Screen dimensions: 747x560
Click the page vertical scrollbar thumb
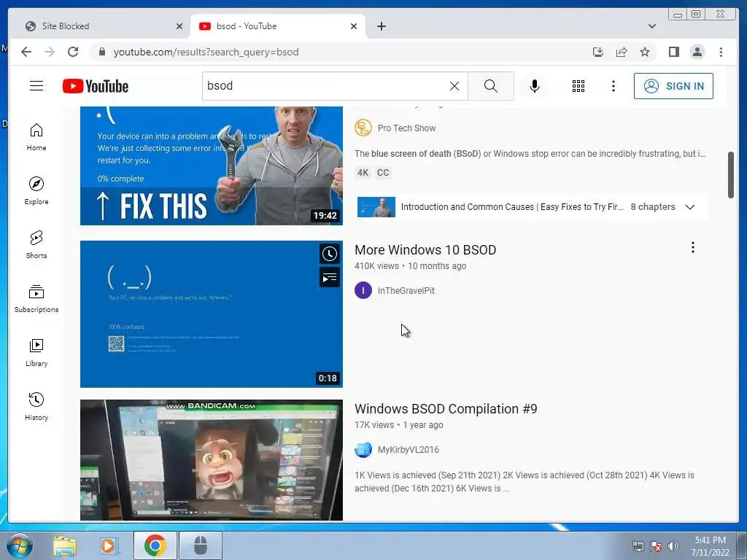(x=731, y=175)
